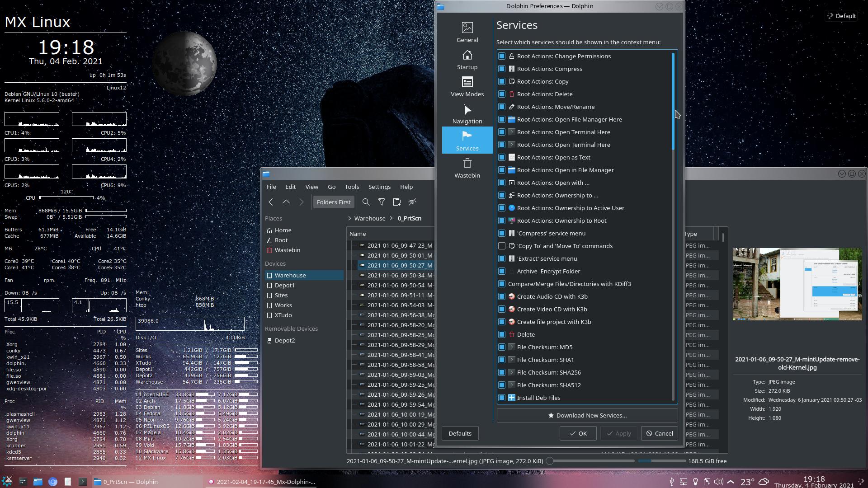The height and width of the screenshot is (488, 868).
Task: Open Dolphin Help menu
Action: tap(406, 187)
